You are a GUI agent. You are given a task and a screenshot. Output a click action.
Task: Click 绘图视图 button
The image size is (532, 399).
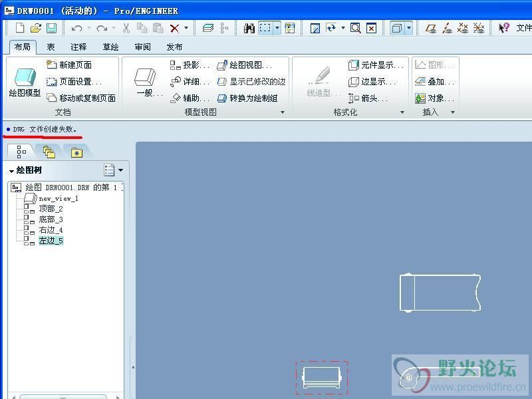click(x=244, y=65)
